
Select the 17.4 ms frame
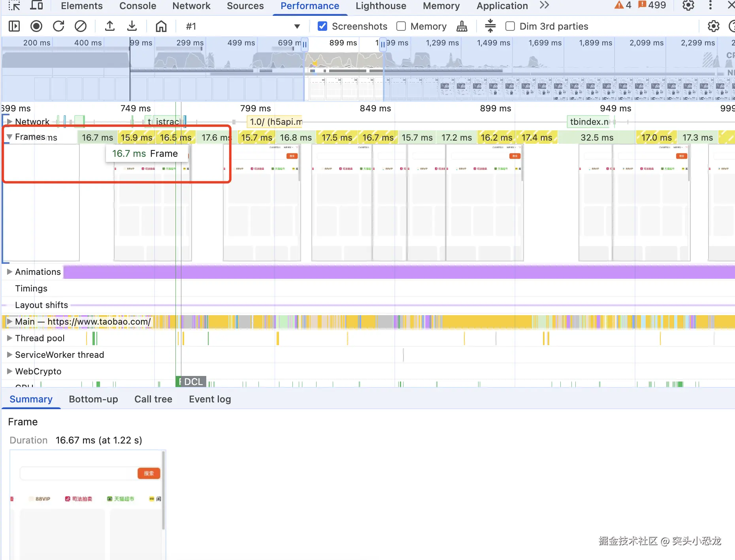pyautogui.click(x=537, y=137)
